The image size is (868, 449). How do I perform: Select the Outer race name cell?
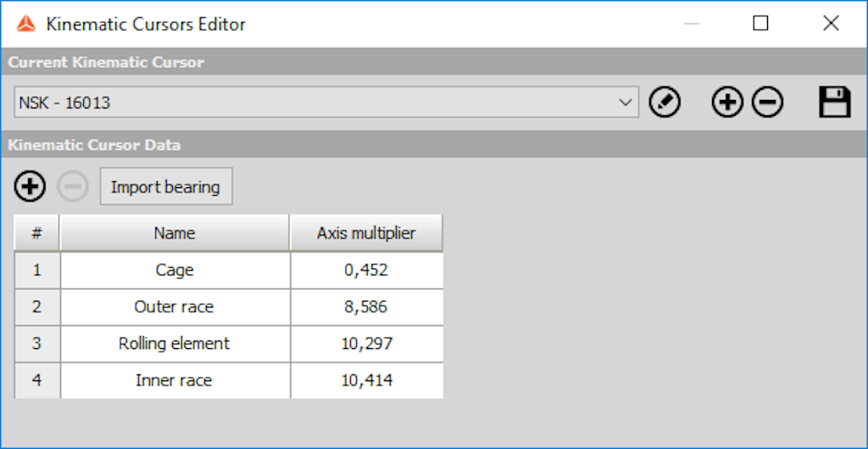(175, 307)
